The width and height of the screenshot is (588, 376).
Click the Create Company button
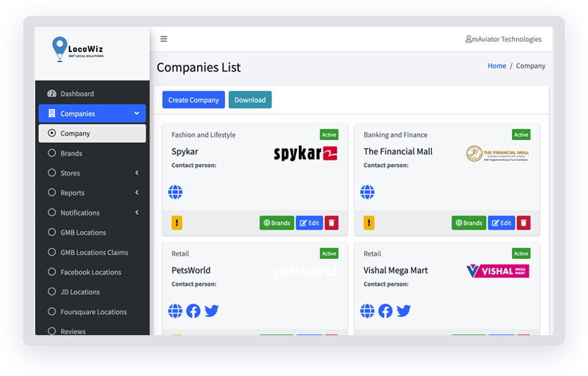coord(193,100)
